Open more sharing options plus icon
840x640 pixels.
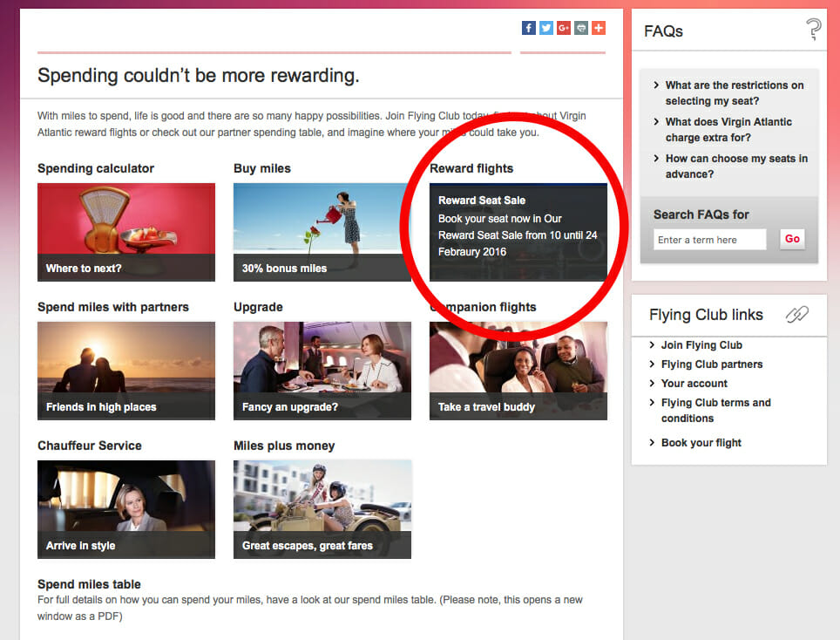[599, 28]
